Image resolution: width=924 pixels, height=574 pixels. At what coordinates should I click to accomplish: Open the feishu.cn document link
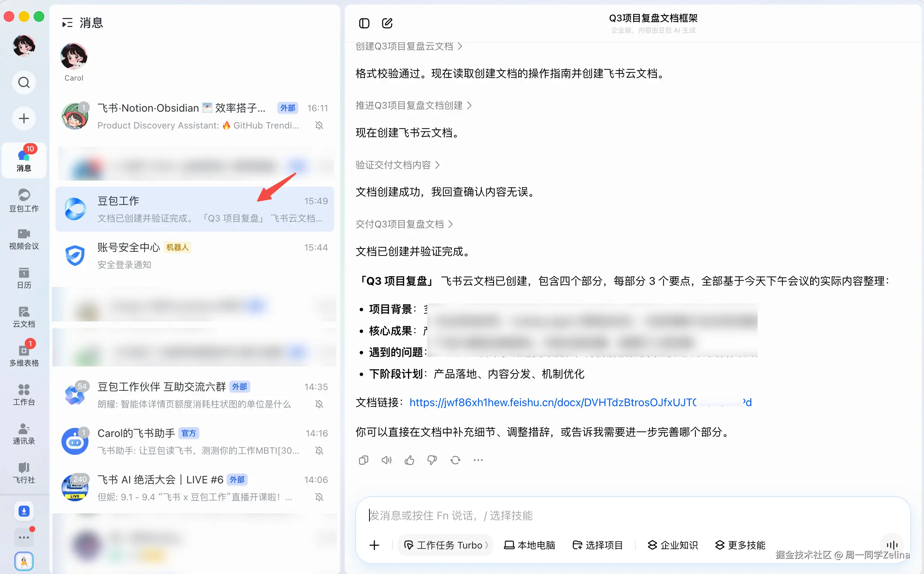pyautogui.click(x=580, y=402)
